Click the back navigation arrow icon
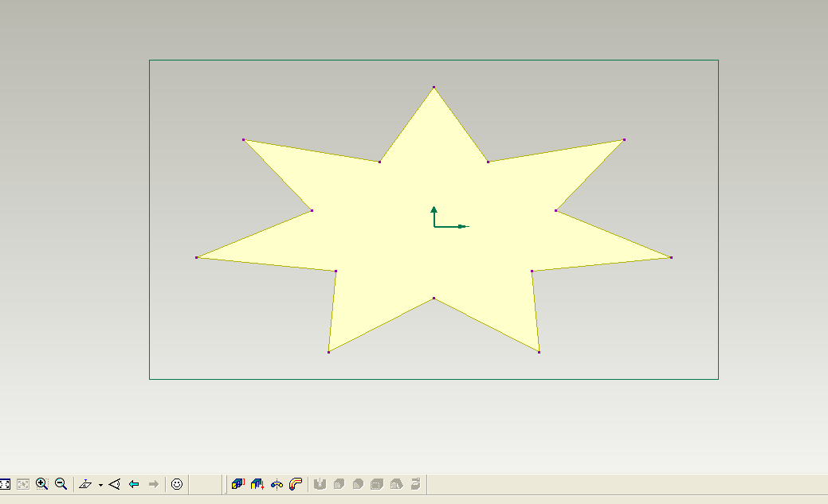The image size is (828, 504). pyautogui.click(x=132, y=483)
